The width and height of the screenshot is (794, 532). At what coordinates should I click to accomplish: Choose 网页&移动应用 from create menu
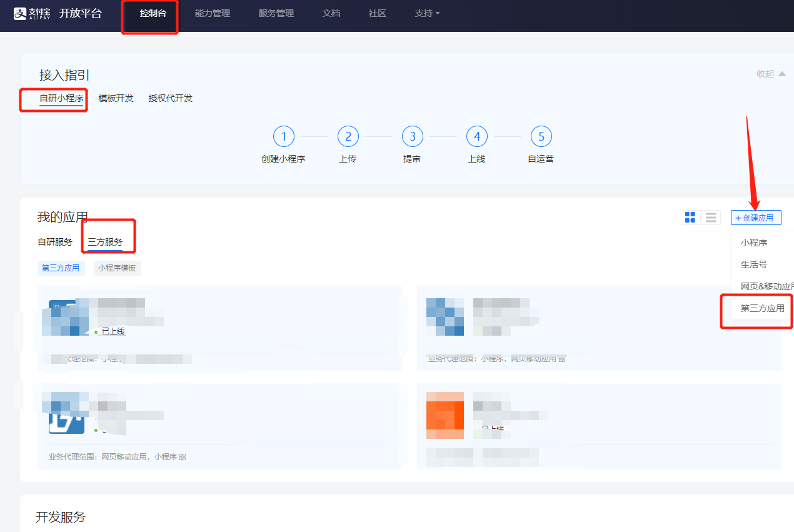[767, 286]
